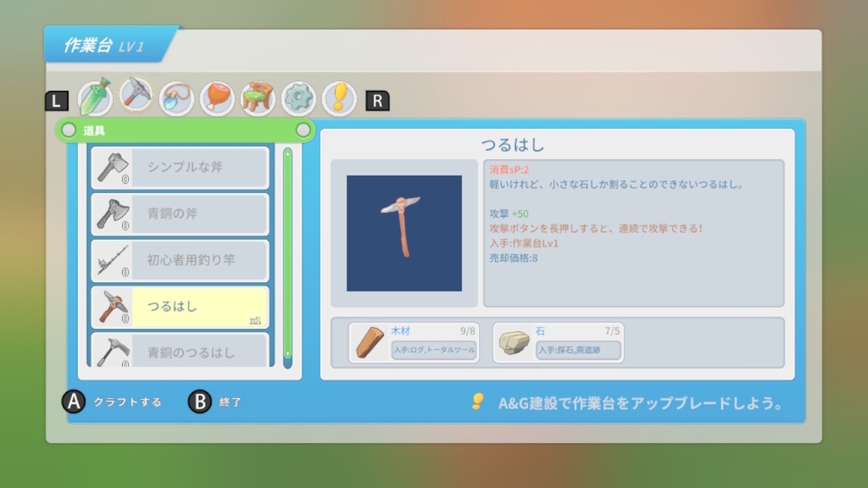Click the 9/8 wood count
The image size is (868, 488).
pyautogui.click(x=467, y=331)
